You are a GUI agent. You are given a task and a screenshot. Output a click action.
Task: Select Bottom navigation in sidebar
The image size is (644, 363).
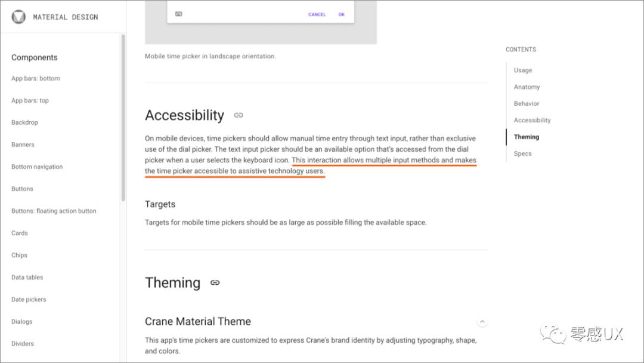click(x=37, y=167)
